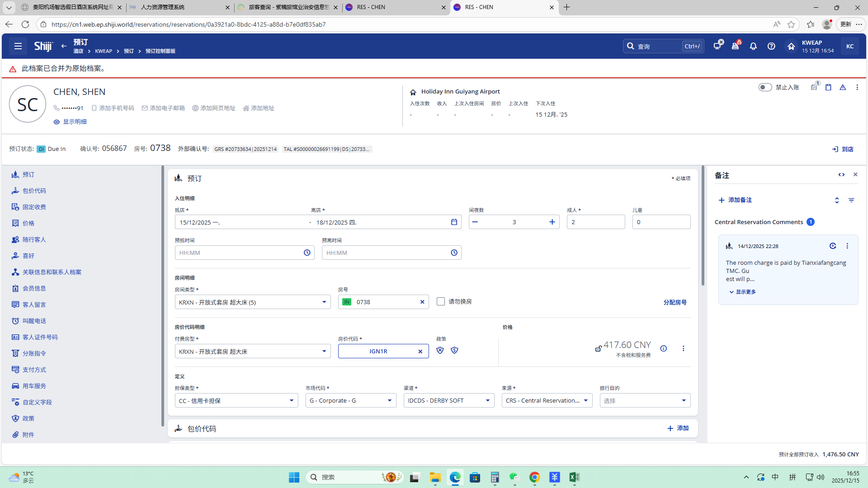Check the 请勿换房 checkbox
This screenshot has height=488, width=868.
tap(441, 301)
